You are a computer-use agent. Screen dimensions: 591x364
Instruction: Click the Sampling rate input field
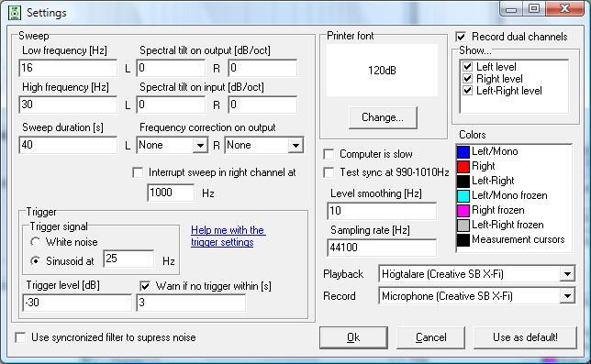click(x=382, y=248)
